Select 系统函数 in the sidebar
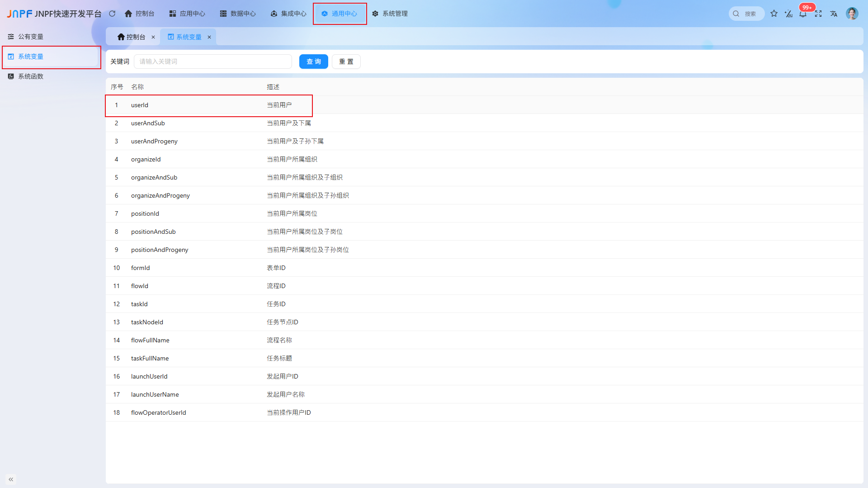 point(31,76)
